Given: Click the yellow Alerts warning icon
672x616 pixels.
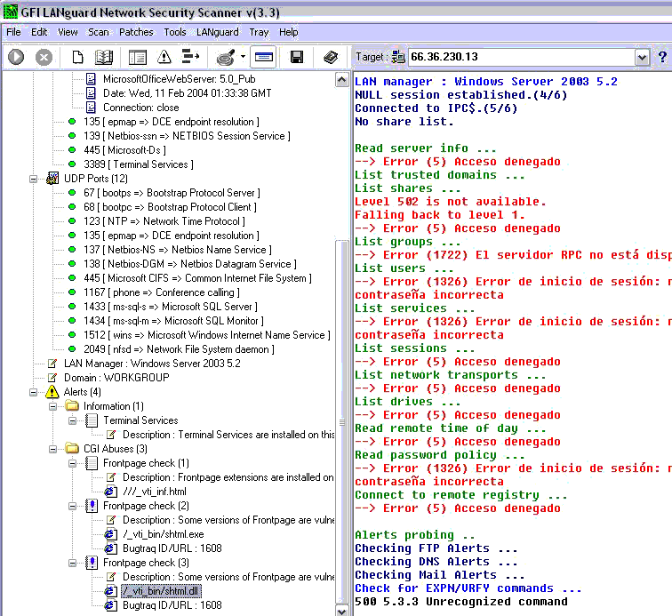Looking at the screenshot, I should (52, 391).
